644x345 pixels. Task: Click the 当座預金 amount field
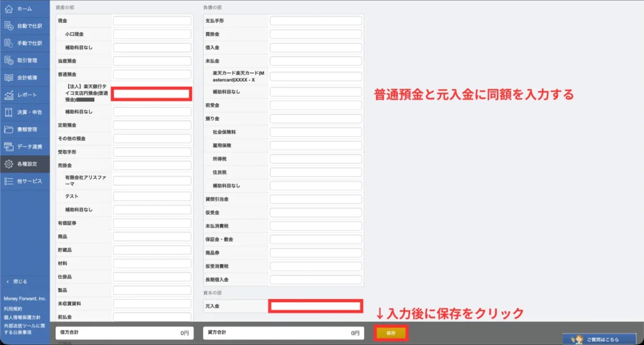[152, 61]
